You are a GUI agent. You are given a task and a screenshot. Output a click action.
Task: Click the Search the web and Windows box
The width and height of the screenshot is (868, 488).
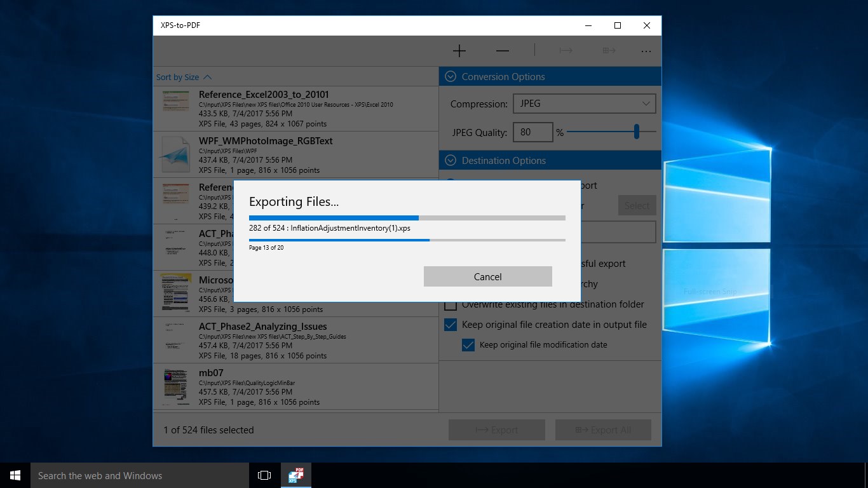140,475
